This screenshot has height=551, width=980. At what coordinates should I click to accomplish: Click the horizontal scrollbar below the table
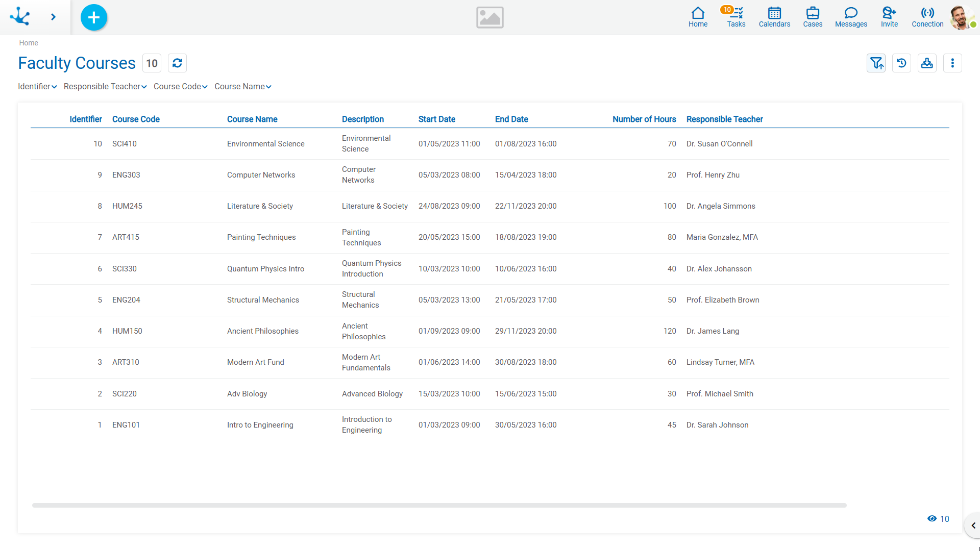(439, 505)
